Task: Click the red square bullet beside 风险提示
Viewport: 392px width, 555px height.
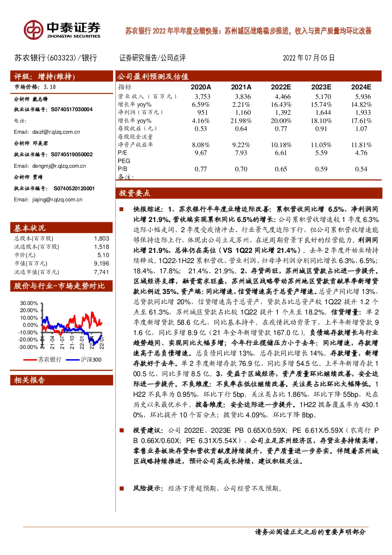Action: point(122,489)
